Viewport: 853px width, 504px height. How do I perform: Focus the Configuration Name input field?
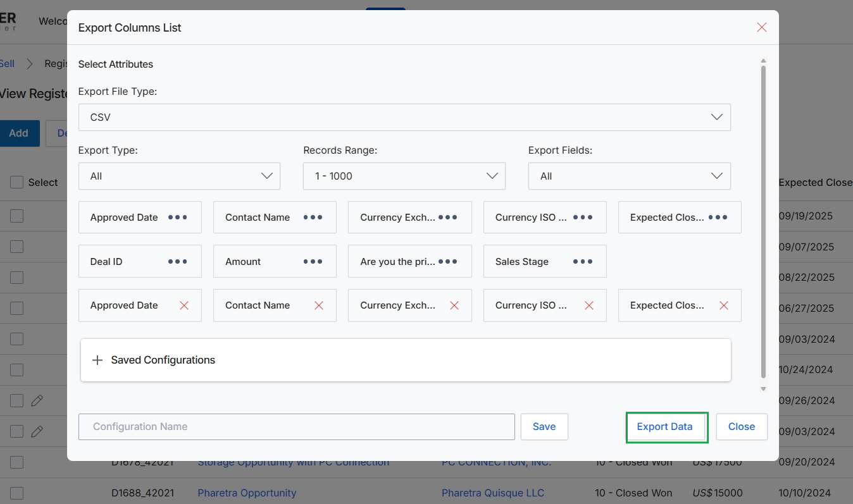coord(297,427)
